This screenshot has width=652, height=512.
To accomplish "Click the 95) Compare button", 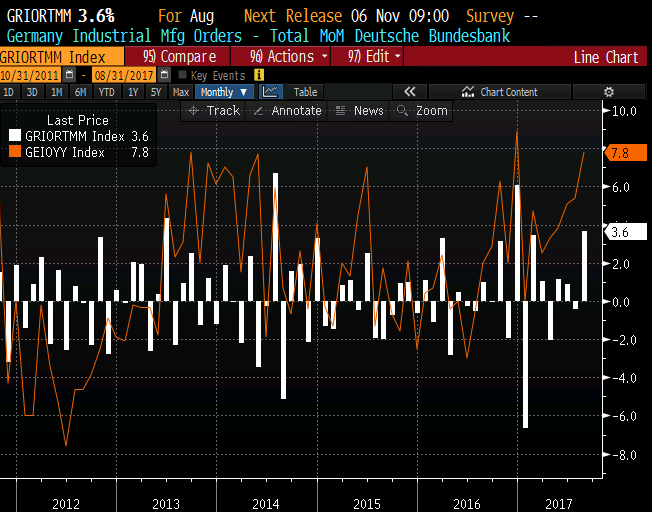I will [x=178, y=56].
